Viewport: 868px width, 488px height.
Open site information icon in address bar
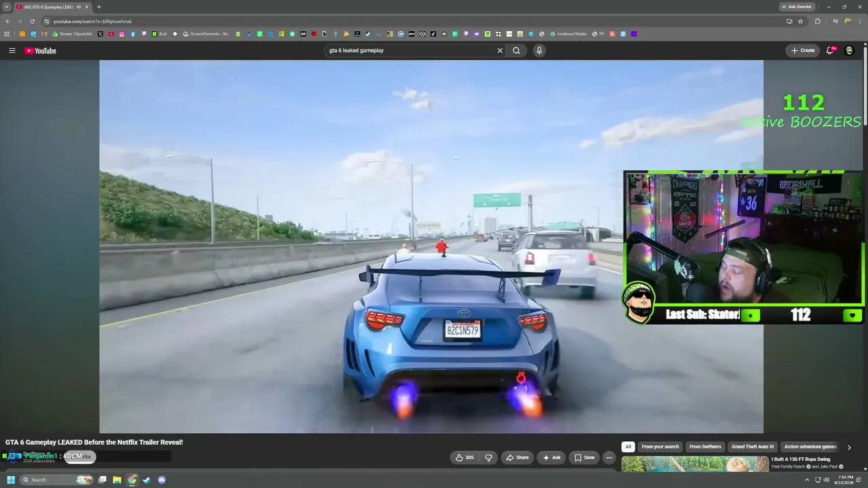pos(47,21)
